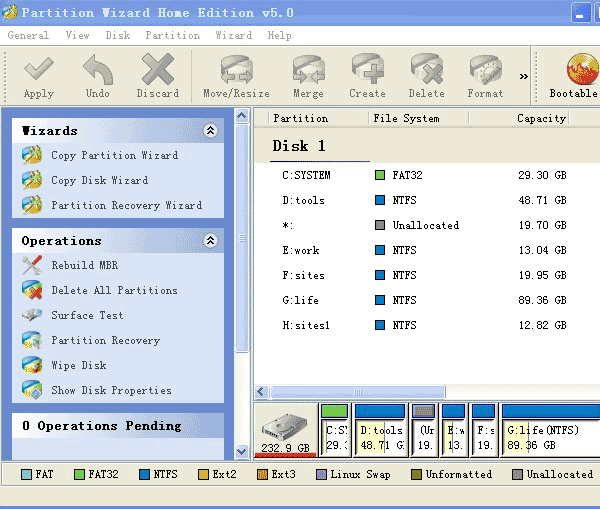
Task: Expand hidden toolbar items chevron
Action: tap(523, 76)
